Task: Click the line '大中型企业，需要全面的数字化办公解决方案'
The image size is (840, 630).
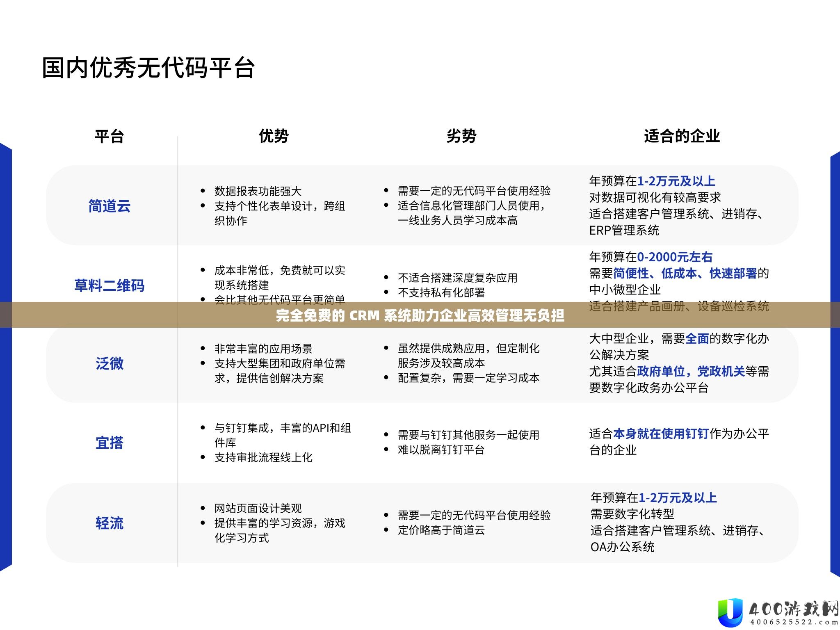Action: click(679, 347)
